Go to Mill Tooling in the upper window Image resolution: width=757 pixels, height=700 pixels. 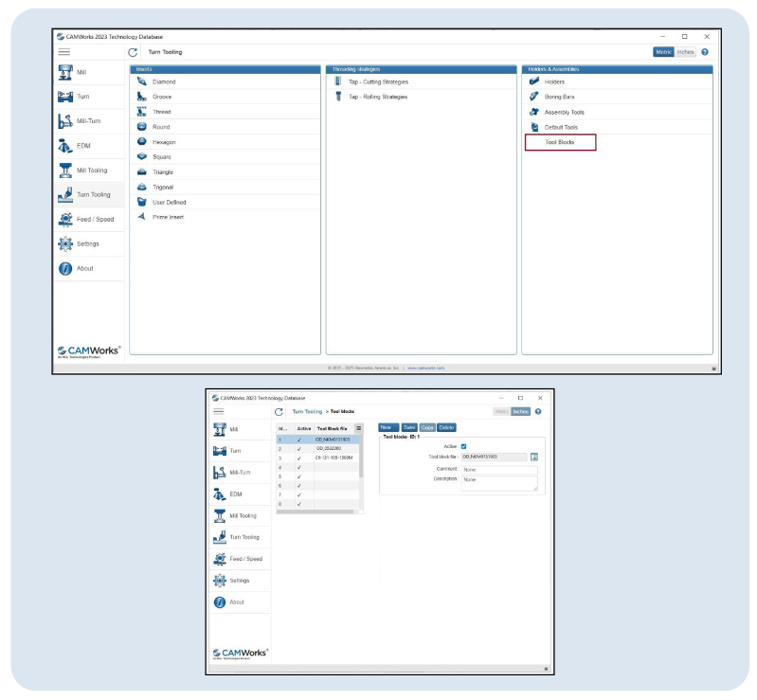[88, 171]
